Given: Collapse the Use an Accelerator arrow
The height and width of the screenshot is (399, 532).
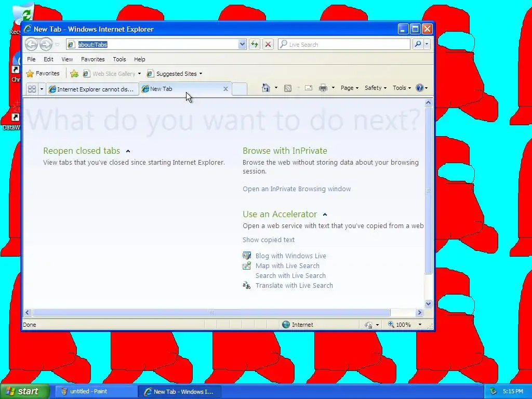Looking at the screenshot, I should coord(325,215).
